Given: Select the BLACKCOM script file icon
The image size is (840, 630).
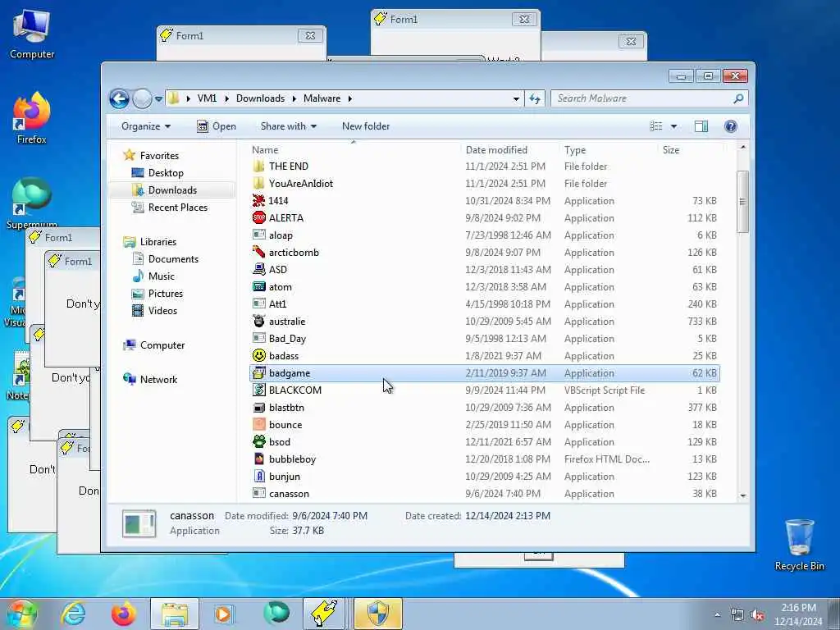Looking at the screenshot, I should [x=258, y=390].
